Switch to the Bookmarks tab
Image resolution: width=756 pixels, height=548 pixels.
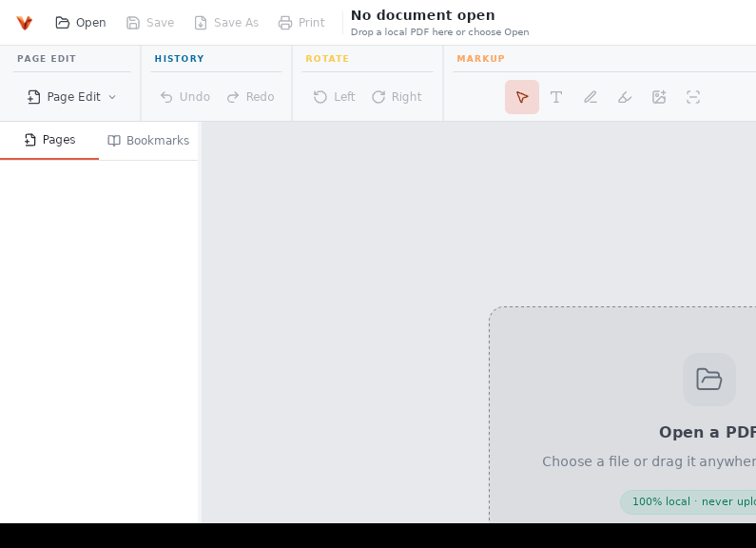coord(148,141)
